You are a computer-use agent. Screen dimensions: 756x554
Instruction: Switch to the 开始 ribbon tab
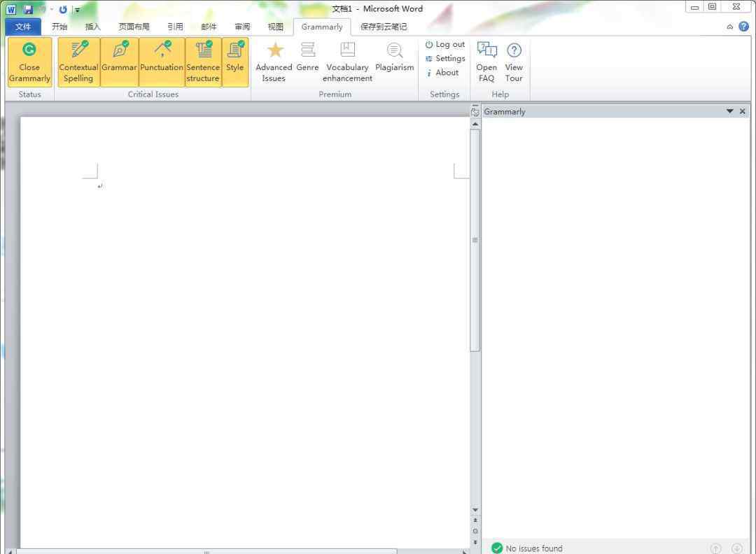point(59,27)
